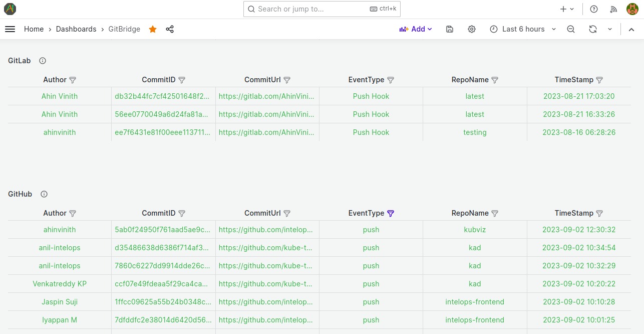Save the dashboard with floppy icon
This screenshot has width=644, height=334.
click(450, 29)
